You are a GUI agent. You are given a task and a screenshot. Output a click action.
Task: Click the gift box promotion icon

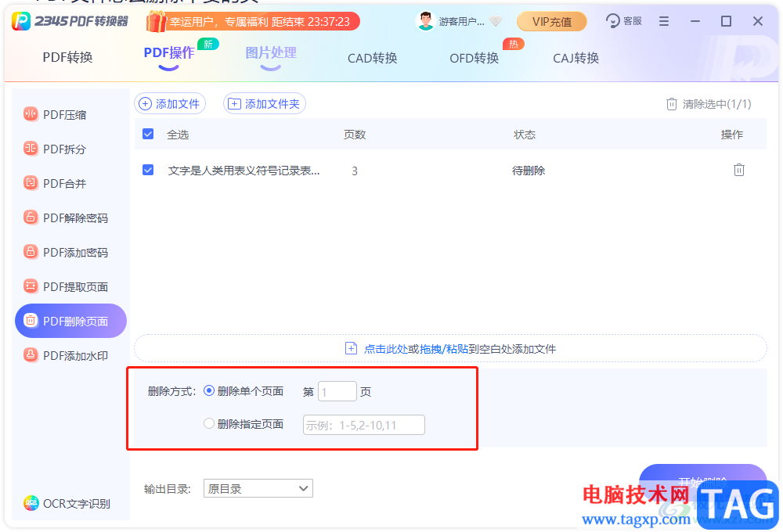coord(156,21)
